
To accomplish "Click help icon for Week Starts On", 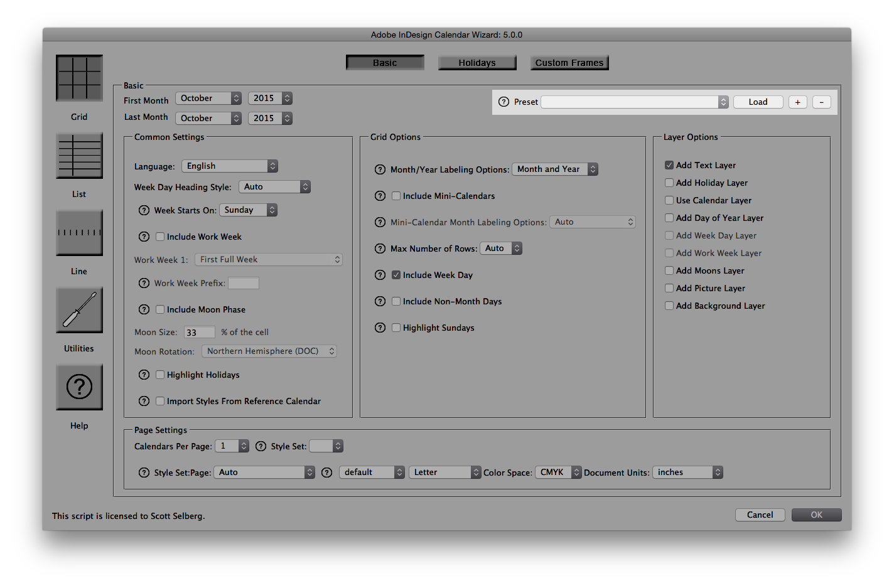I will click(x=144, y=210).
